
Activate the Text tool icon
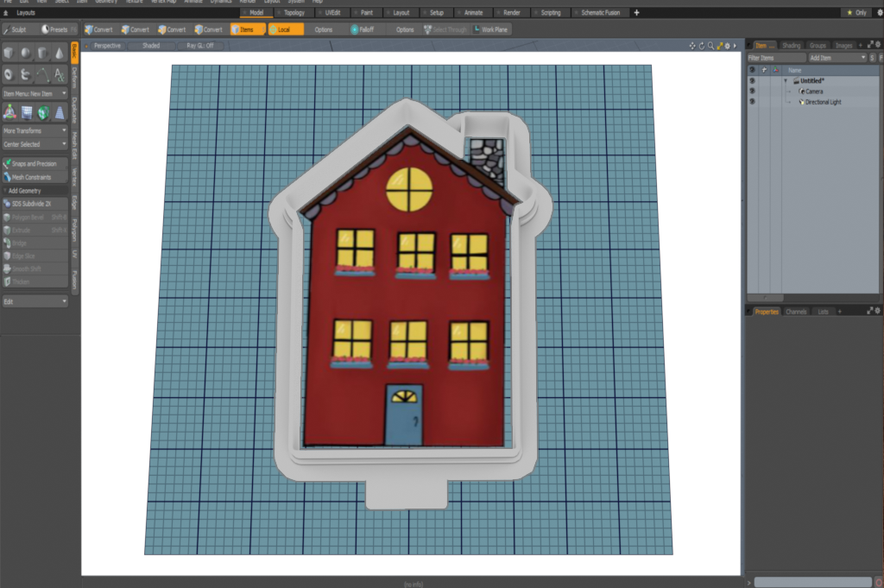pos(59,74)
